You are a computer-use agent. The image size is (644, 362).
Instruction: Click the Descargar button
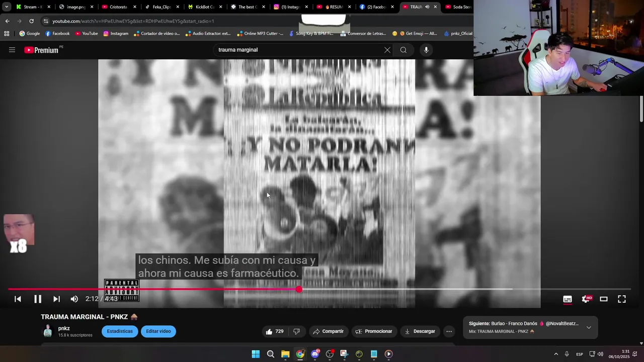point(420,331)
